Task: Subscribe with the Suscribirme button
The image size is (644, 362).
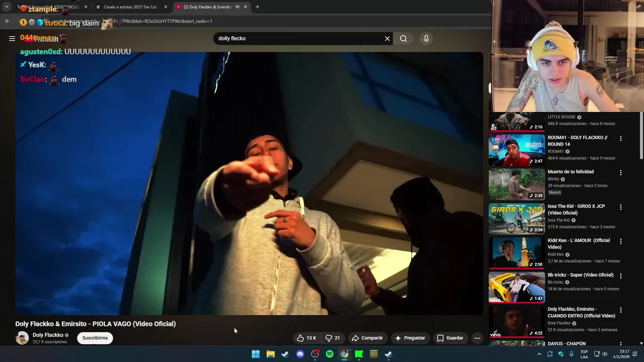Action: point(95,338)
